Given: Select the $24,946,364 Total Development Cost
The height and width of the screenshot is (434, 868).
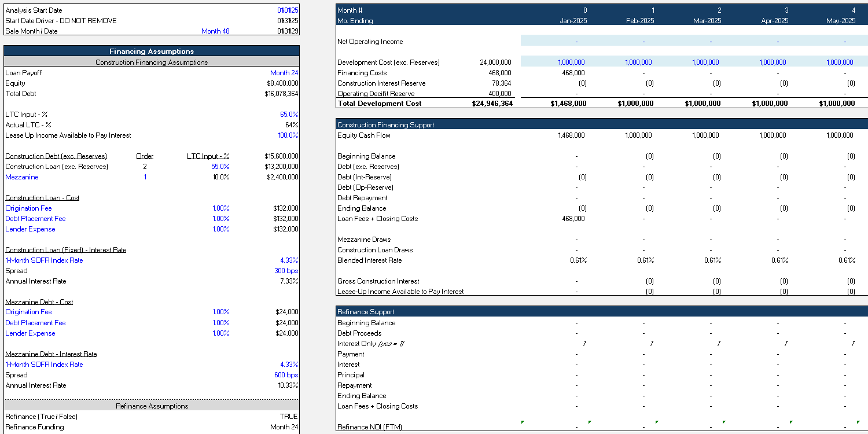Looking at the screenshot, I should click(492, 104).
